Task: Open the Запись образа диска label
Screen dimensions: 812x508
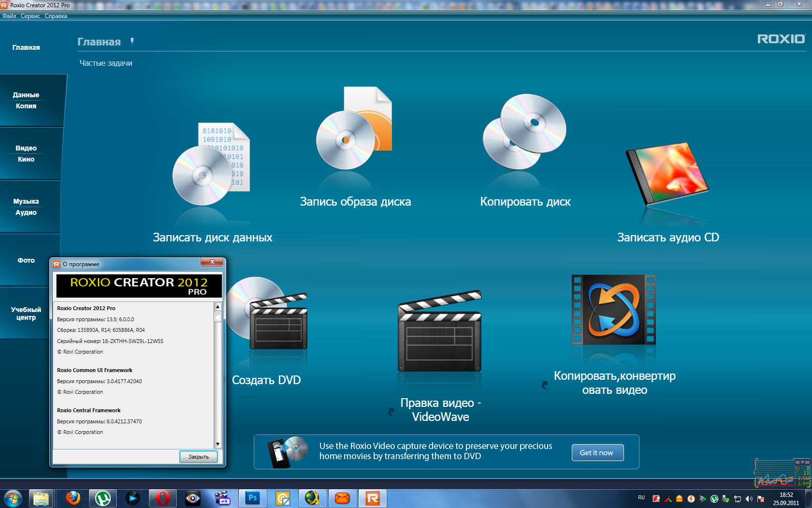Action: [355, 202]
